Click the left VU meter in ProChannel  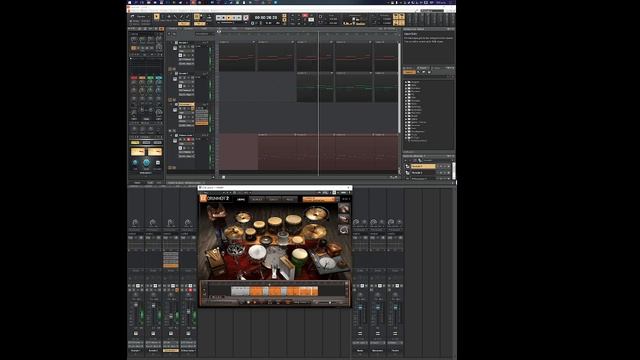138,151
